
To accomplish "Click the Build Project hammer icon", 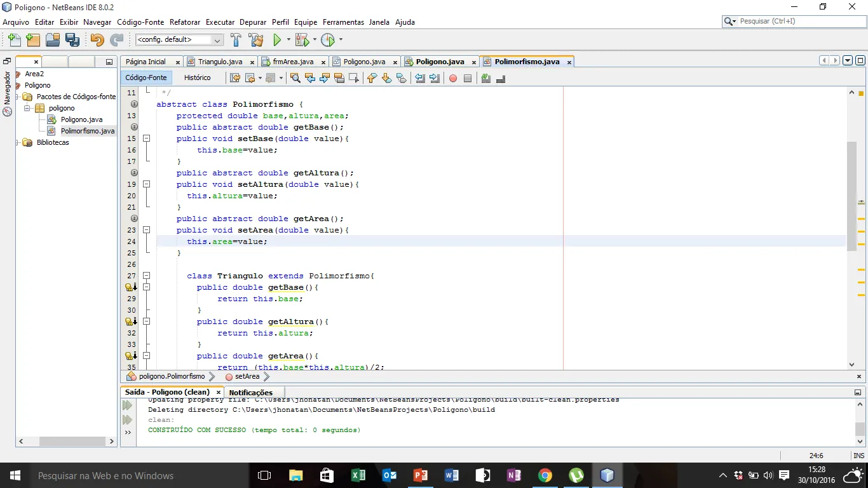I will click(236, 40).
